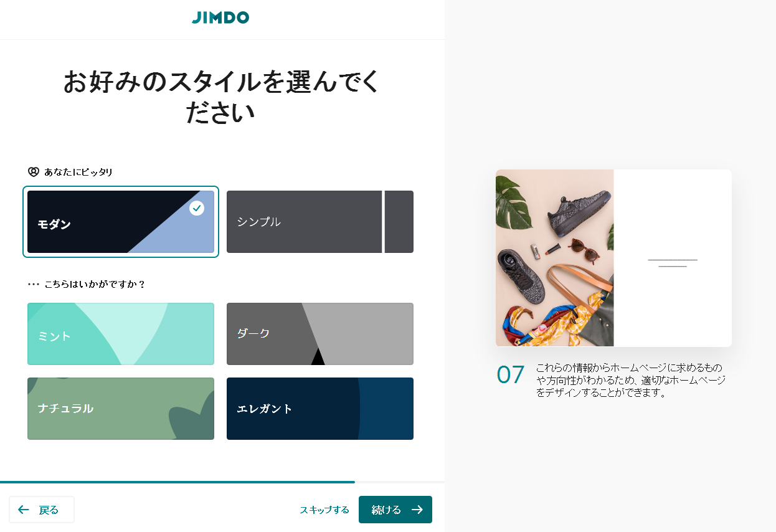Click the JIMDO logo
The width and height of the screenshot is (776, 532).
point(220,17)
